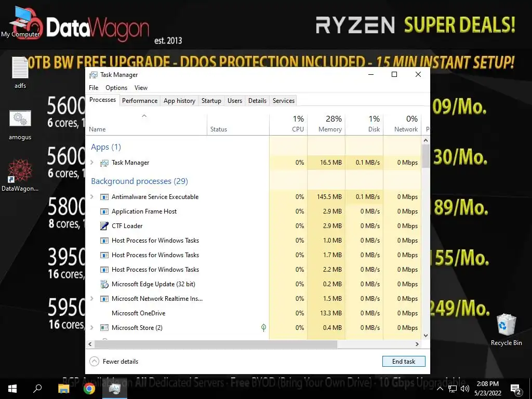
Task: Open the notification action center
Action: tap(516, 389)
